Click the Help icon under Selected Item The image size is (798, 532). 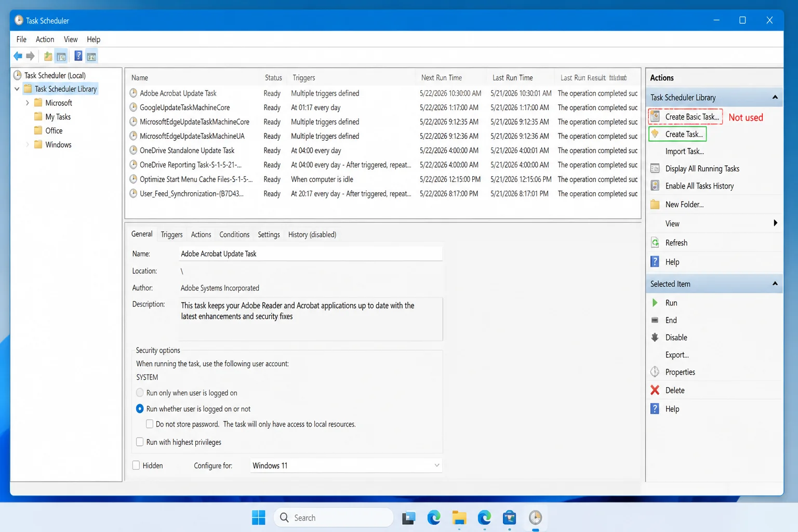click(655, 409)
